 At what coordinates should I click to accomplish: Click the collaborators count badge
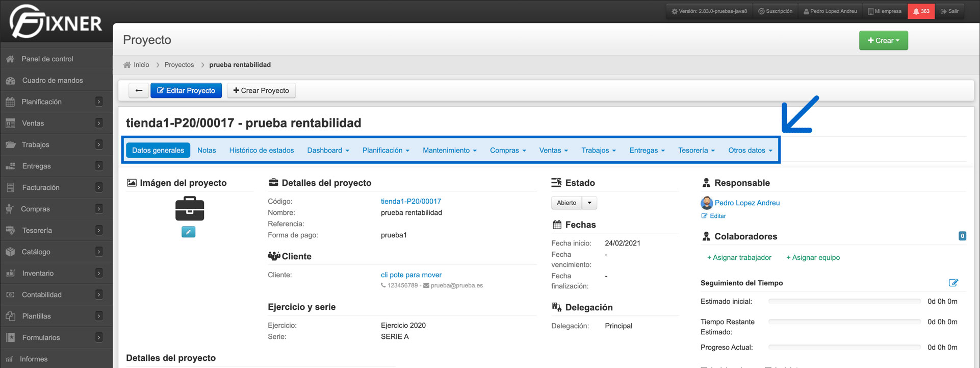pyautogui.click(x=962, y=236)
